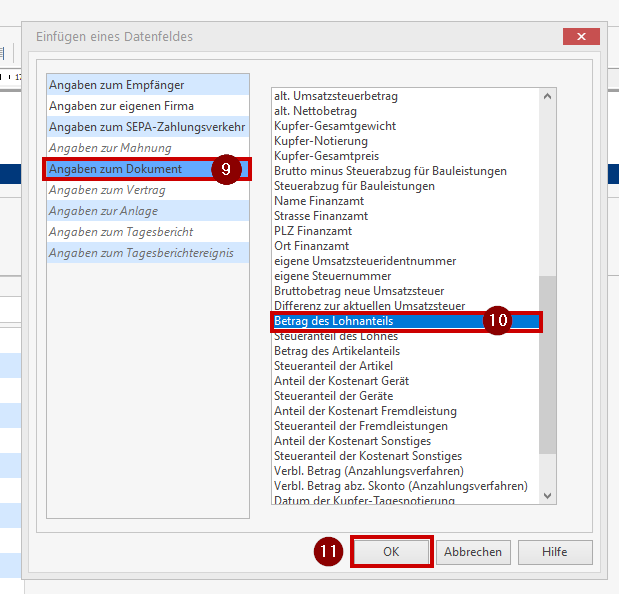Image resolution: width=620 pixels, height=595 pixels.
Task: Select 'Anteil der Kostenart Gerät' field
Action: [341, 381]
